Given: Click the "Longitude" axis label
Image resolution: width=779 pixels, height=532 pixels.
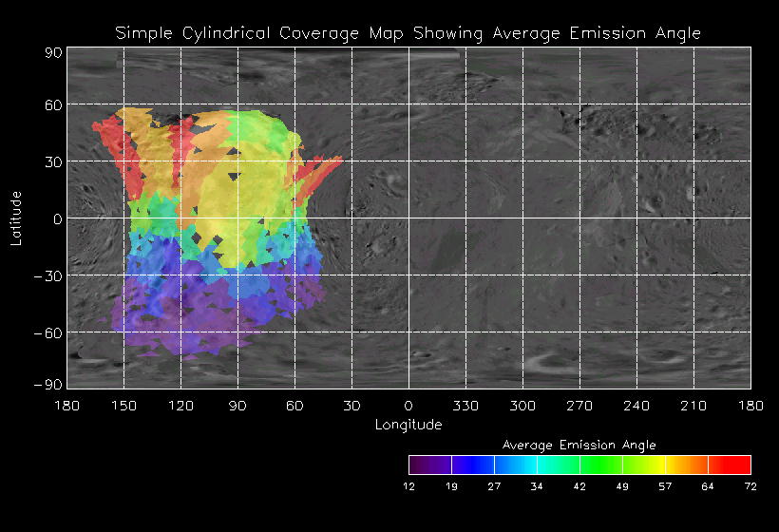Looking at the screenshot, I should pos(408,425).
